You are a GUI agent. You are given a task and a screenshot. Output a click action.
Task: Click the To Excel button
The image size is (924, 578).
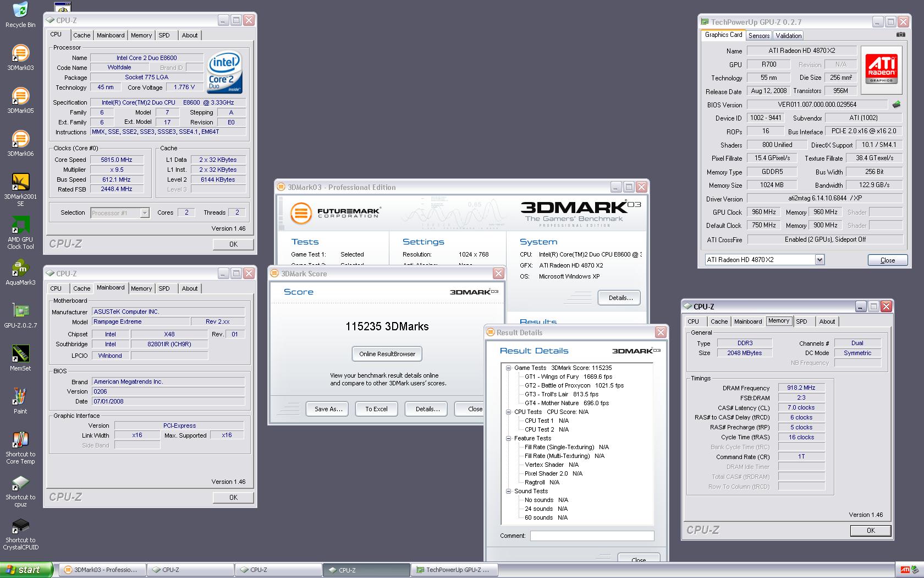click(x=376, y=409)
